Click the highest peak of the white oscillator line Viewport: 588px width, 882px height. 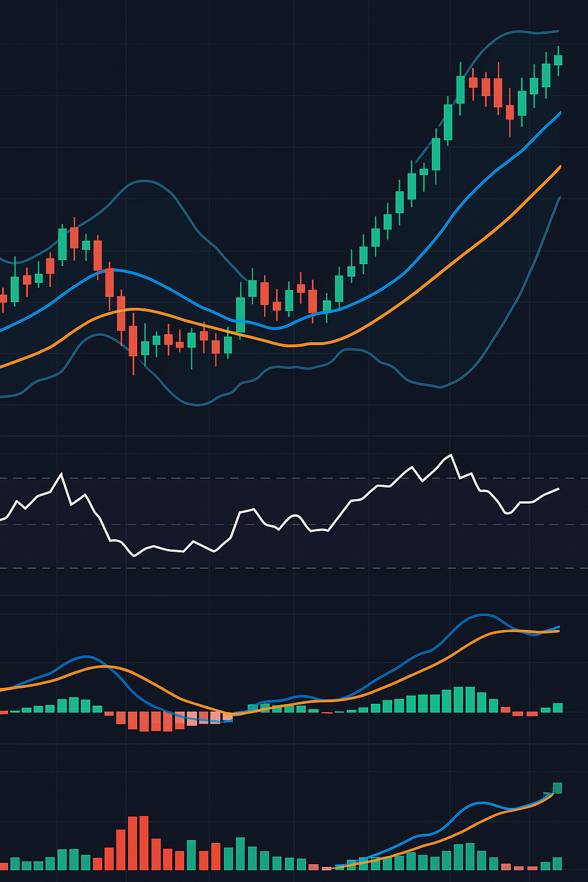pos(452,455)
